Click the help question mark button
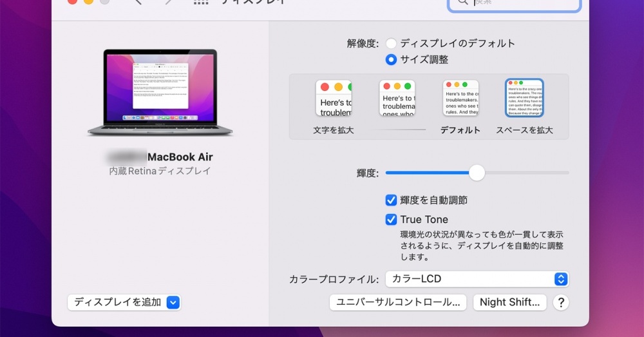Image resolution: width=644 pixels, height=337 pixels. coord(561,302)
